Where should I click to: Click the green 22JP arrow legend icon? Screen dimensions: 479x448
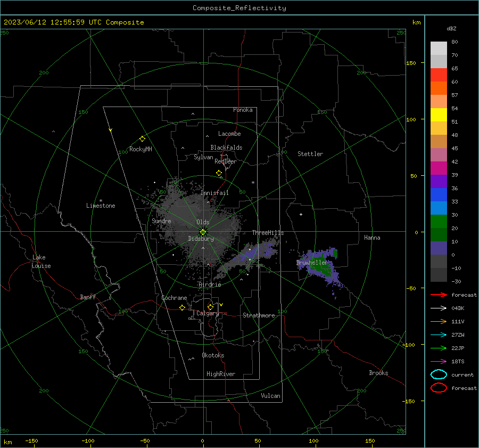439,348
